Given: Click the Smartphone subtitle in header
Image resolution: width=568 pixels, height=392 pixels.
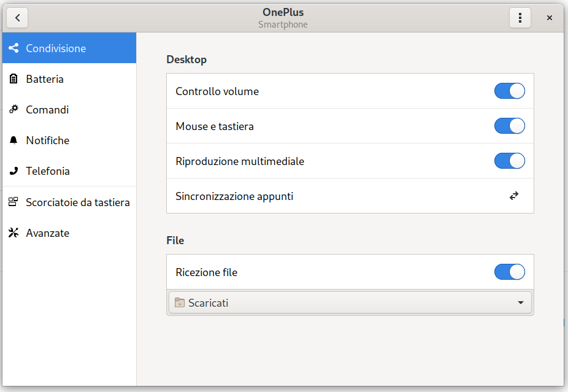Looking at the screenshot, I should 283,25.
